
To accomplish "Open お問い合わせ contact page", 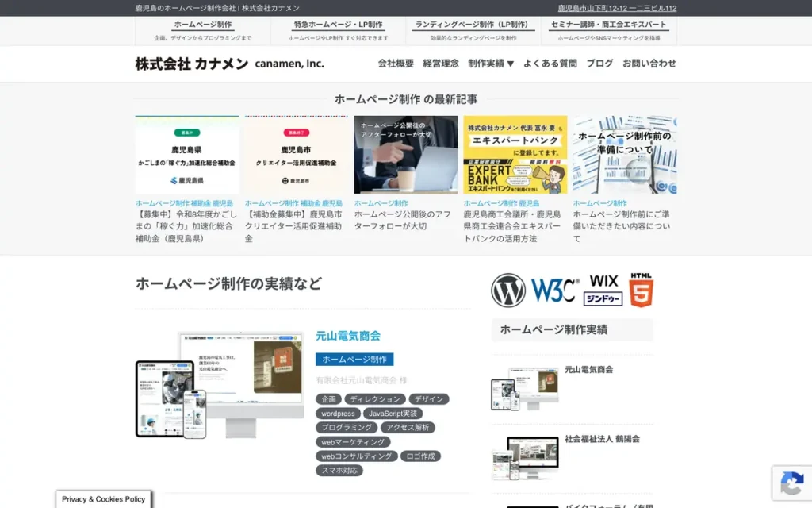I will coord(649,63).
